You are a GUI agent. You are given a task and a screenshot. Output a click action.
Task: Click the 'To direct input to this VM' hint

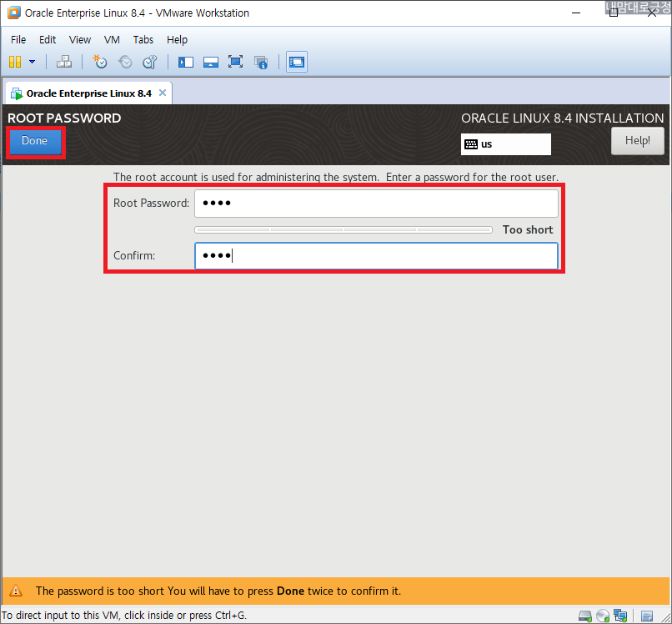pos(124,616)
